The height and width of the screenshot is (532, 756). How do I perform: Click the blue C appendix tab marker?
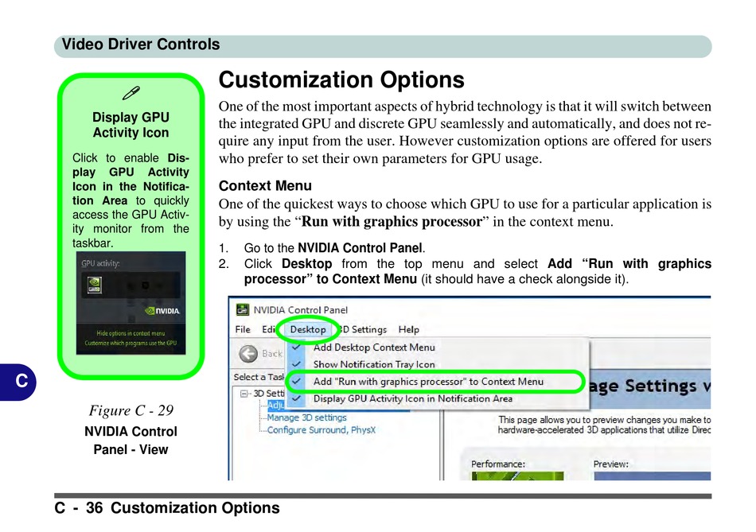(18, 382)
